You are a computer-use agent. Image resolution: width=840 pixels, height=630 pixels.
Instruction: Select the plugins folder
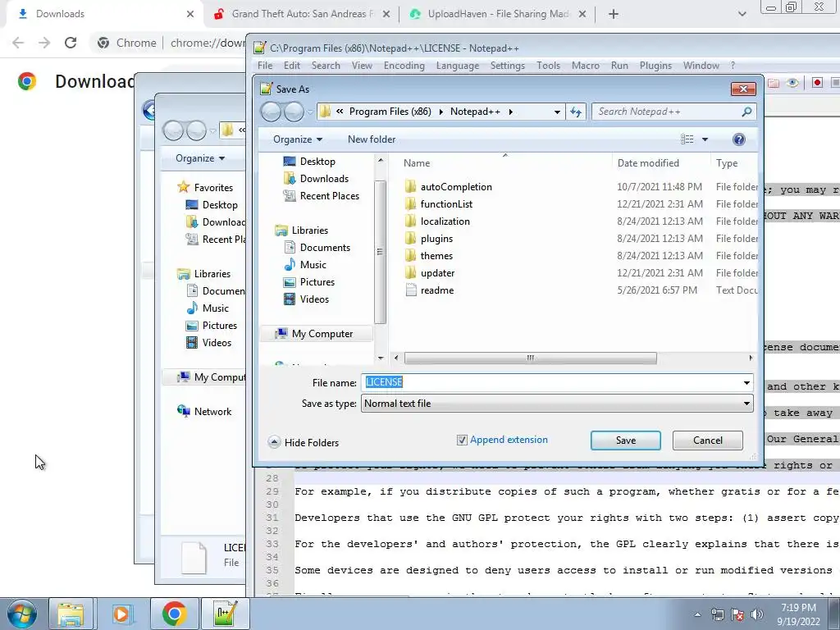tap(436, 239)
